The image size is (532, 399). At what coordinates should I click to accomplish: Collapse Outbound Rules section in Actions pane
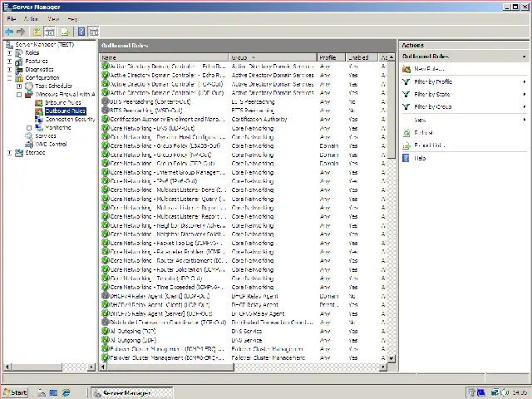click(525, 57)
